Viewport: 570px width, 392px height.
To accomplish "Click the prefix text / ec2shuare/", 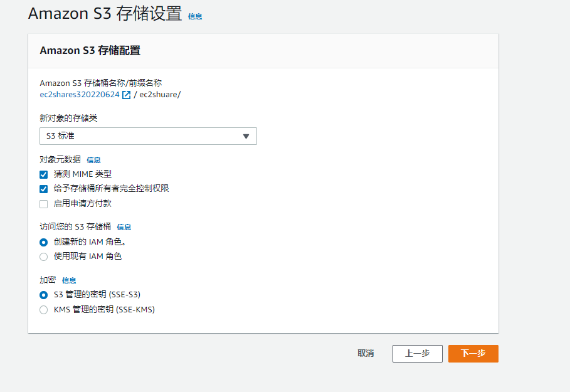I will point(157,95).
